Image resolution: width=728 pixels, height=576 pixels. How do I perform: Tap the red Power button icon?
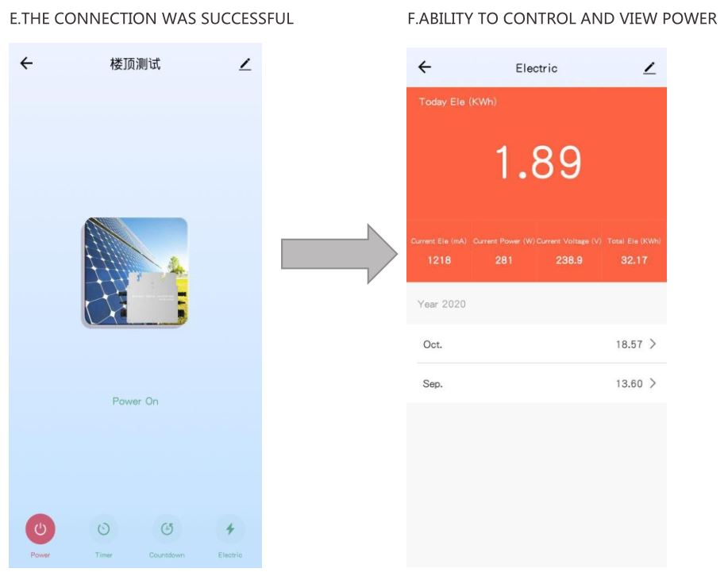(x=40, y=529)
